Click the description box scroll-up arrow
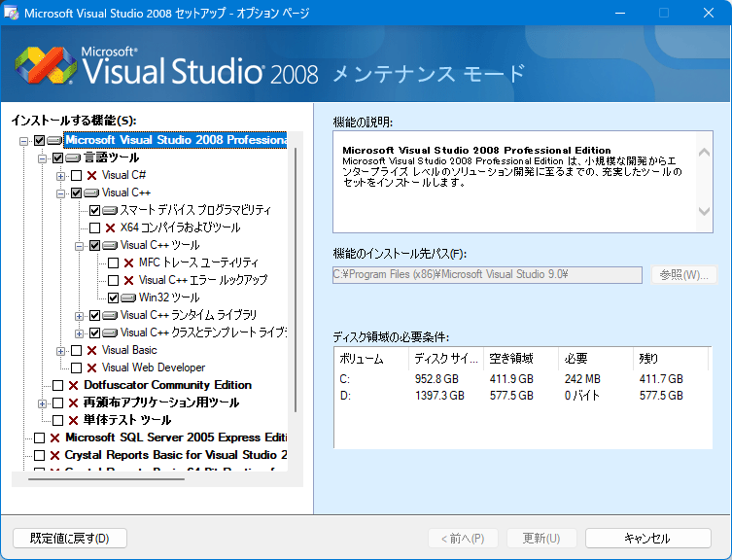Viewport: 732px width, 560px height. click(704, 153)
